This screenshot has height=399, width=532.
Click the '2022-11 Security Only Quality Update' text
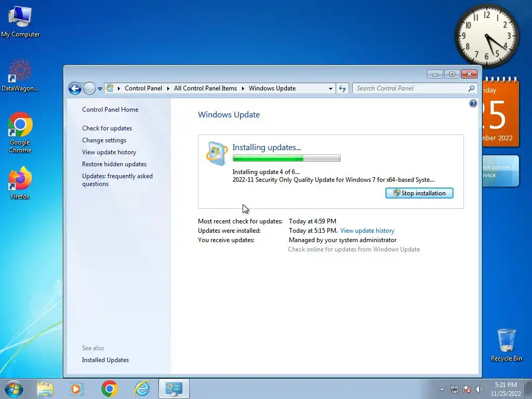(x=333, y=180)
